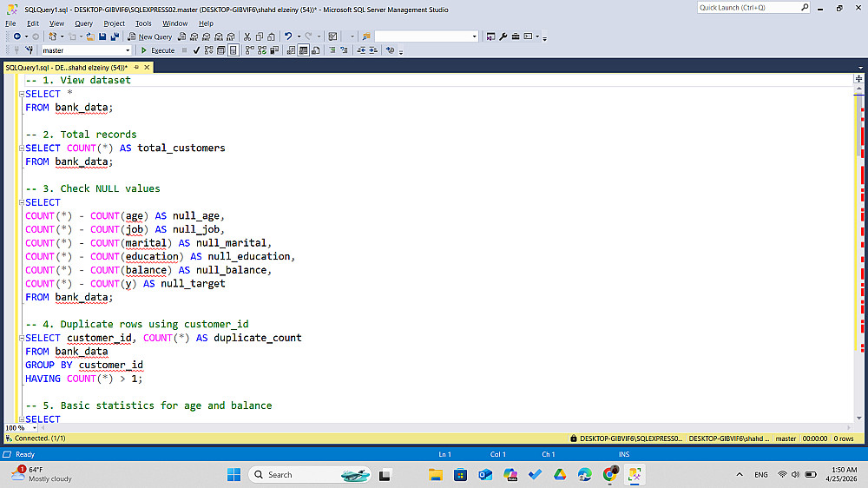The height and width of the screenshot is (488, 868).
Task: Specify Values for Template Parameters icon
Action: [x=391, y=50]
